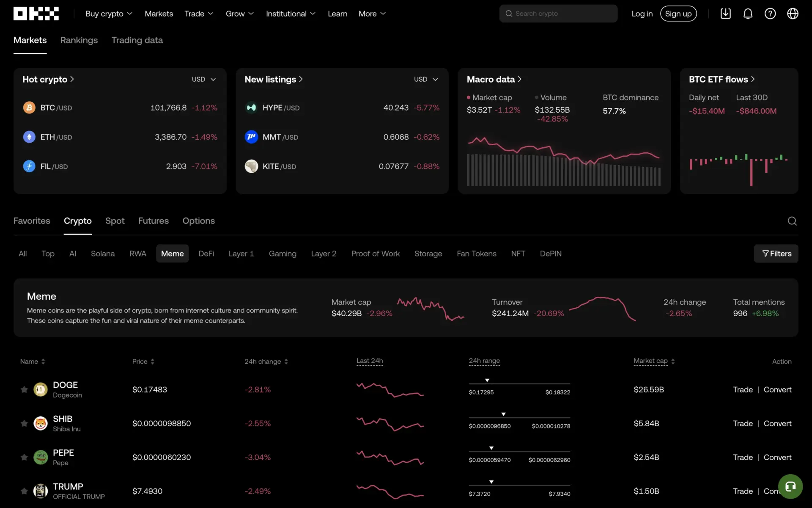The image size is (812, 508).
Task: Select the Trading data tab
Action: pyautogui.click(x=137, y=40)
